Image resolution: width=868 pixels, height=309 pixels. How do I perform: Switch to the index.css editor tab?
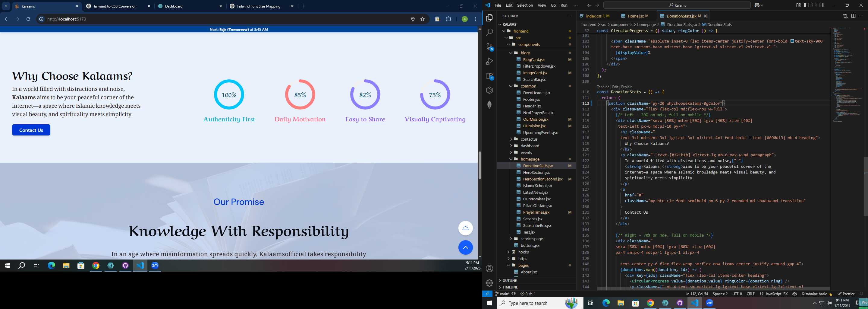pyautogui.click(x=597, y=16)
